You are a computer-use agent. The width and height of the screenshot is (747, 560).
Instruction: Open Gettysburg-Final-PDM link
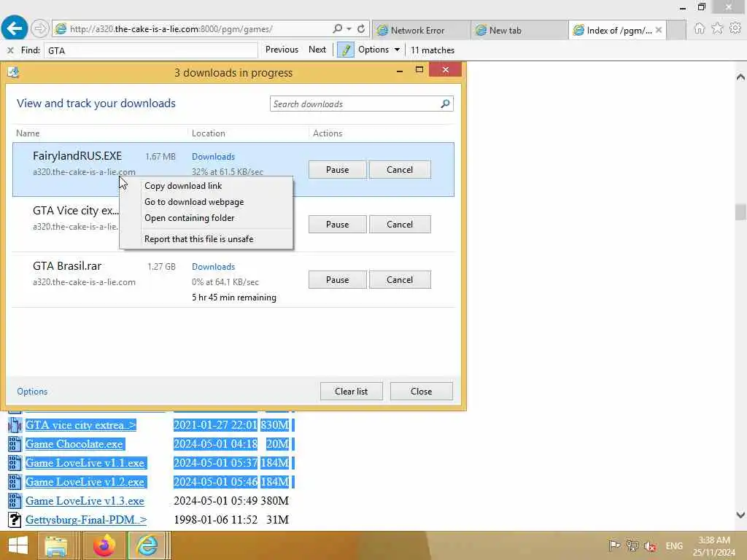tap(86, 519)
